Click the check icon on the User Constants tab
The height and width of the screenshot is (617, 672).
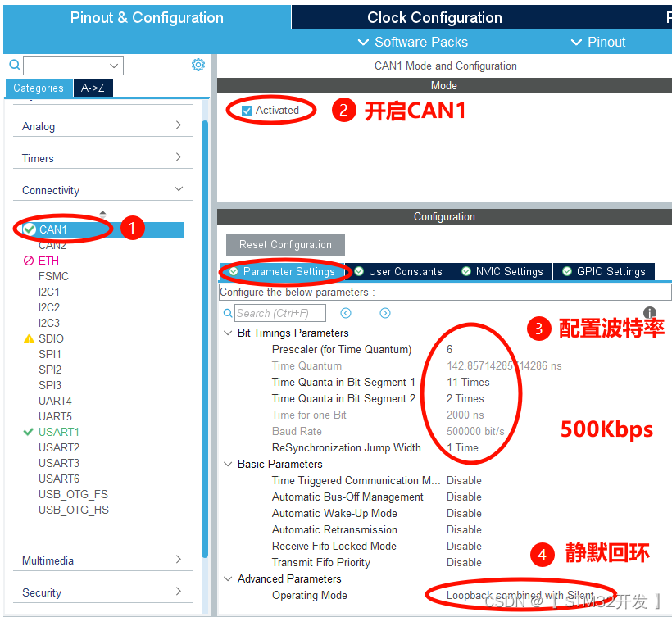coord(359,271)
